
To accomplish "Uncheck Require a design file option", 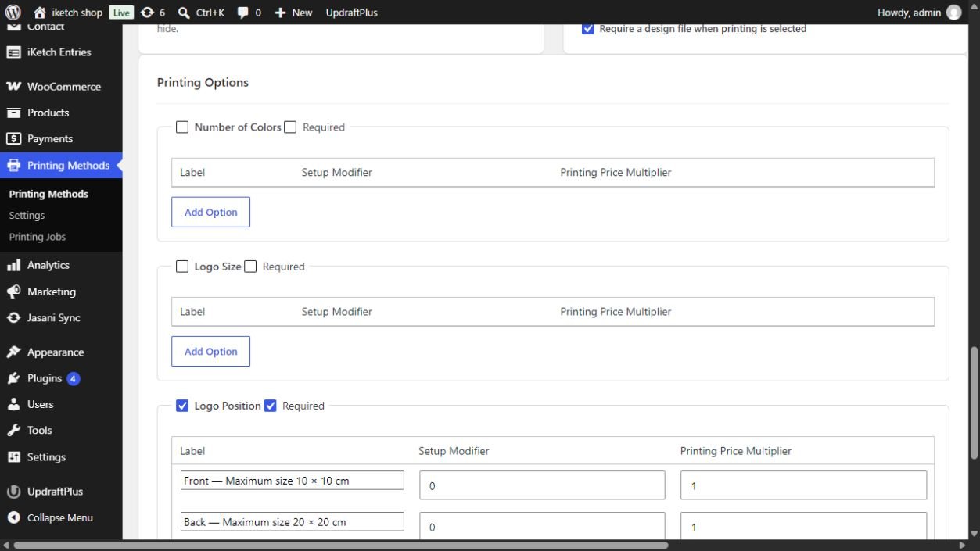I will pos(588,29).
